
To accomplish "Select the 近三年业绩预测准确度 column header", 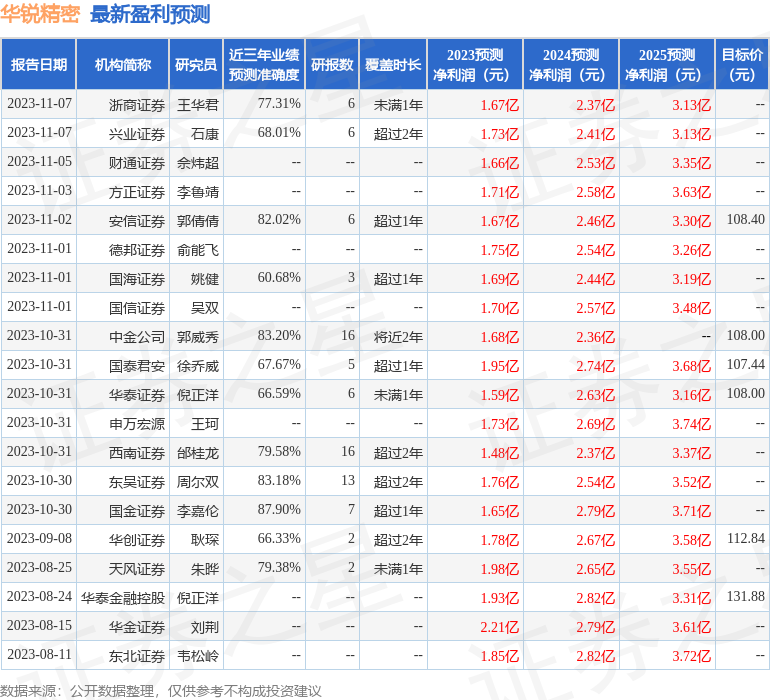I will click(x=264, y=64).
